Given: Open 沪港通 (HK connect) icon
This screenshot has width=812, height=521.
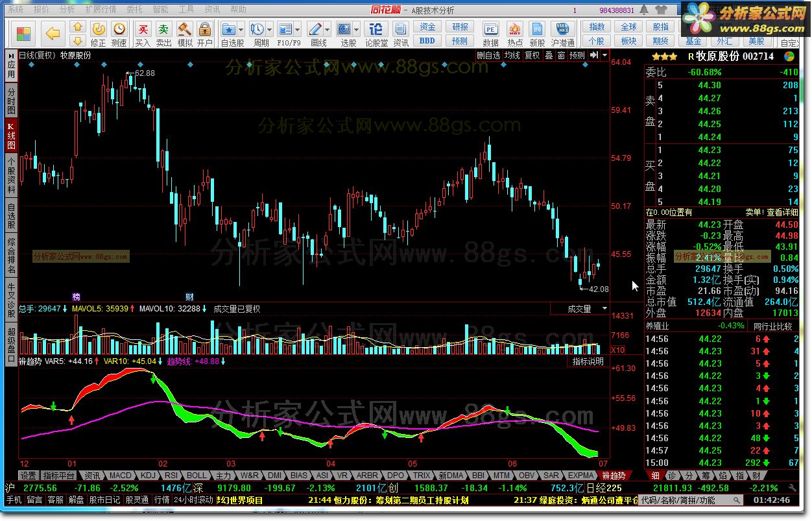Looking at the screenshot, I should point(562,34).
